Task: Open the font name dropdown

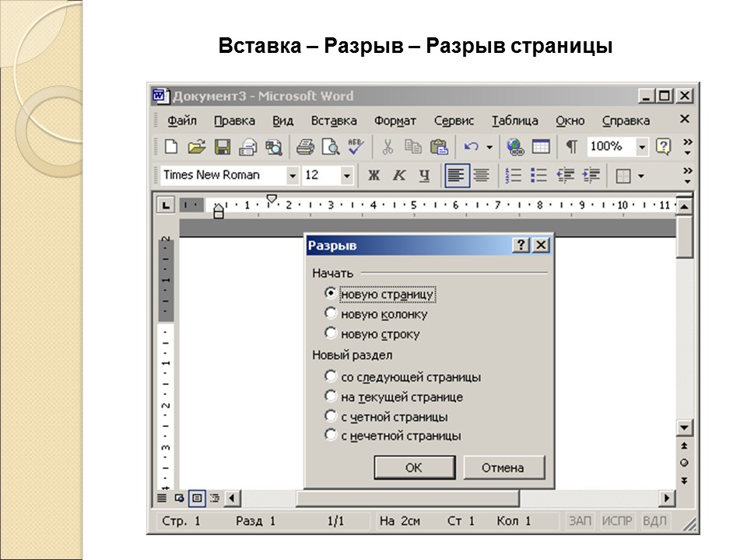Action: (x=291, y=175)
